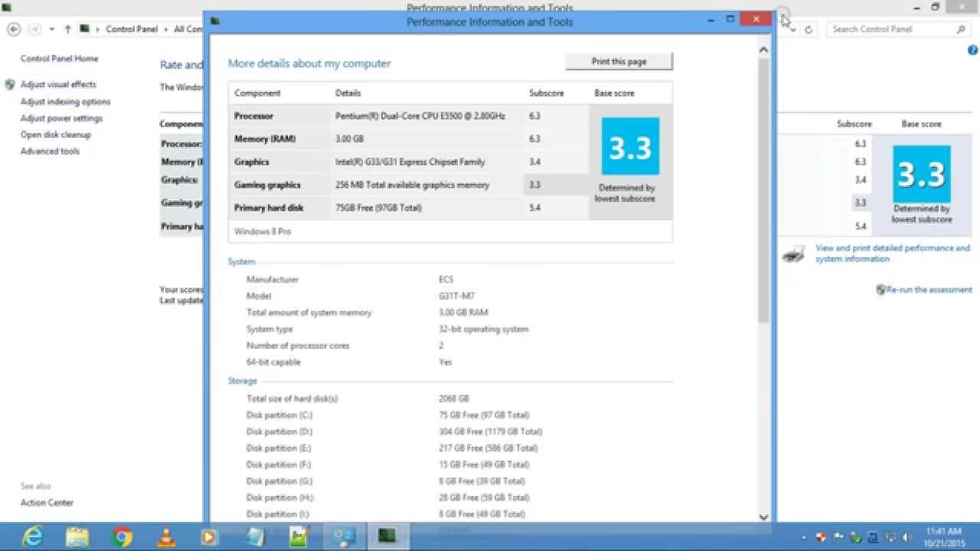
Task: Open Control Panel help icon
Action: [973, 51]
